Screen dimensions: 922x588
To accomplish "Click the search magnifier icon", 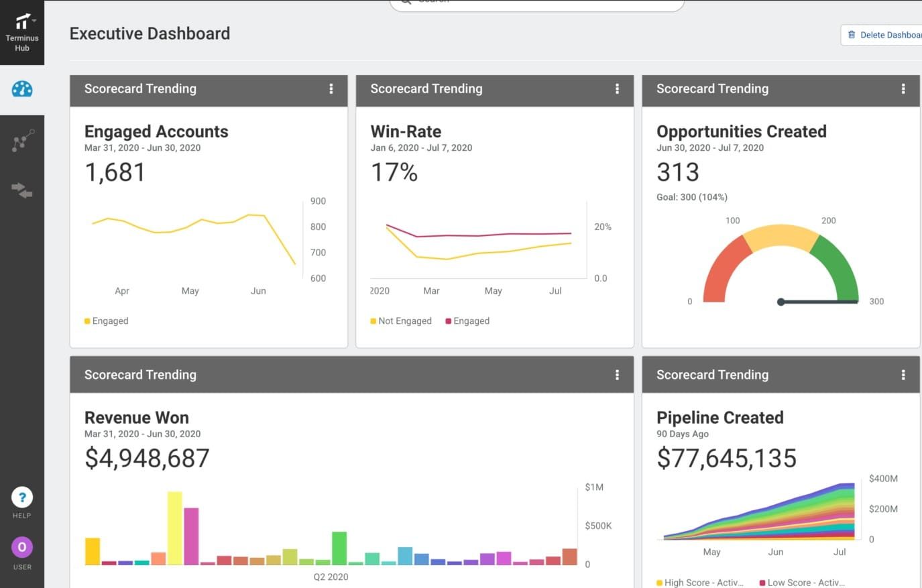I will pos(405,3).
